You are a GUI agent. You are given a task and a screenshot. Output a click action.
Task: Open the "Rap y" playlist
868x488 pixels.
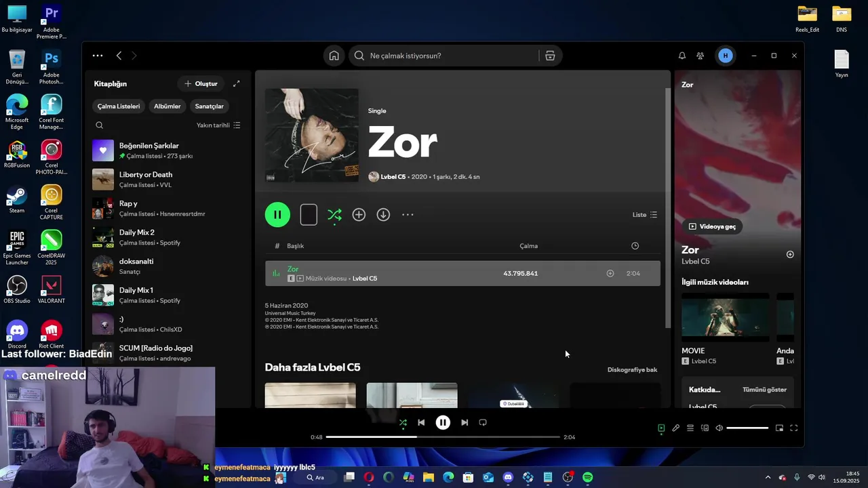(167, 209)
